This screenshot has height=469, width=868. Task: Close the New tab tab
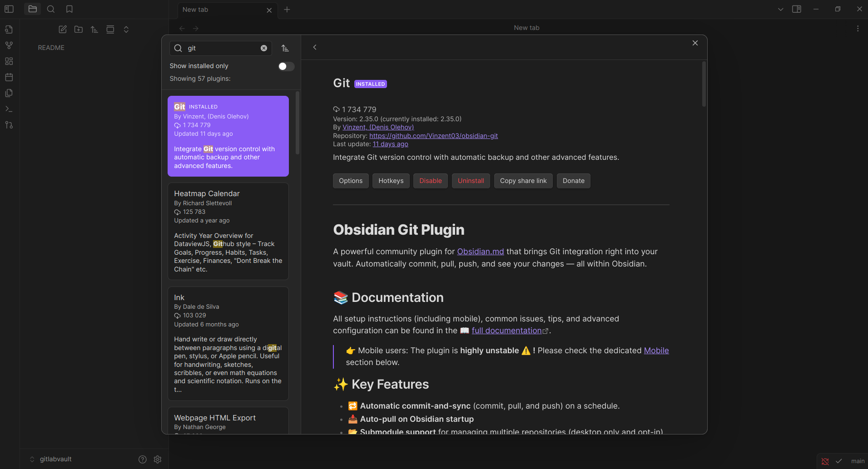tap(269, 10)
